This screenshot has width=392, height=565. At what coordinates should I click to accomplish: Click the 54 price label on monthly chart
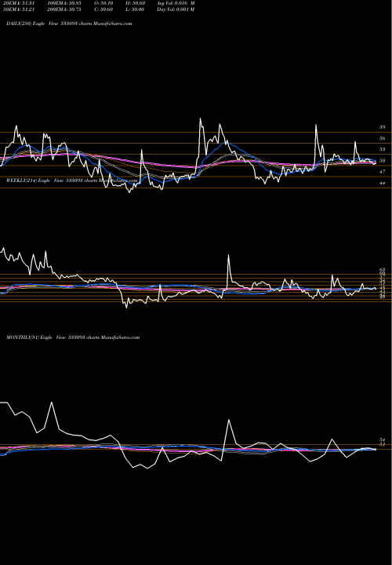point(383,440)
